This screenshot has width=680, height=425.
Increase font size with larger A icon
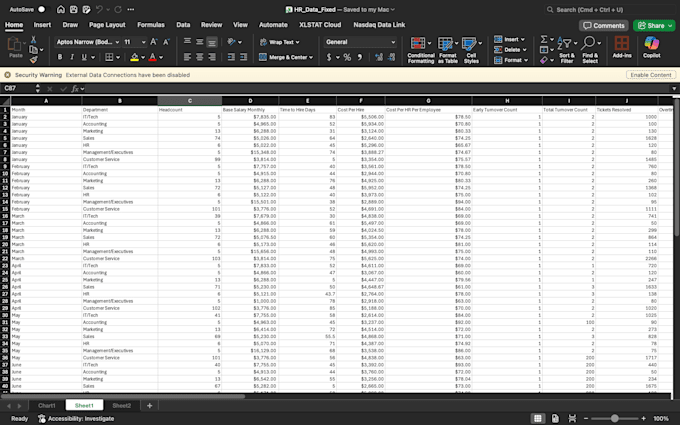[154, 42]
